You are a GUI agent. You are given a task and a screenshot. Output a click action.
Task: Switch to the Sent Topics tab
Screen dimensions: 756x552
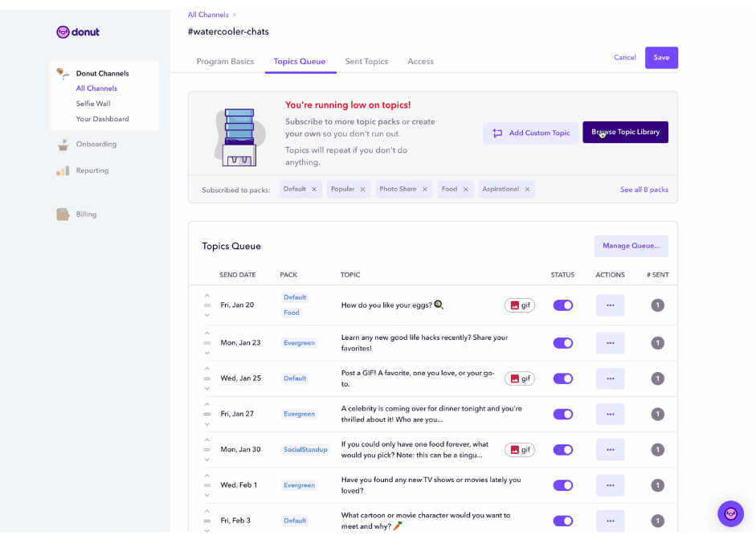point(366,62)
